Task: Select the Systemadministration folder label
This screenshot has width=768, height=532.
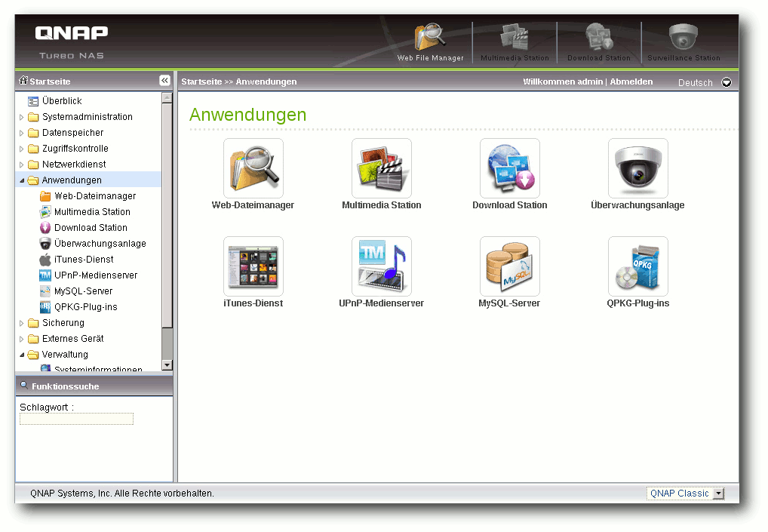Action: coord(88,117)
